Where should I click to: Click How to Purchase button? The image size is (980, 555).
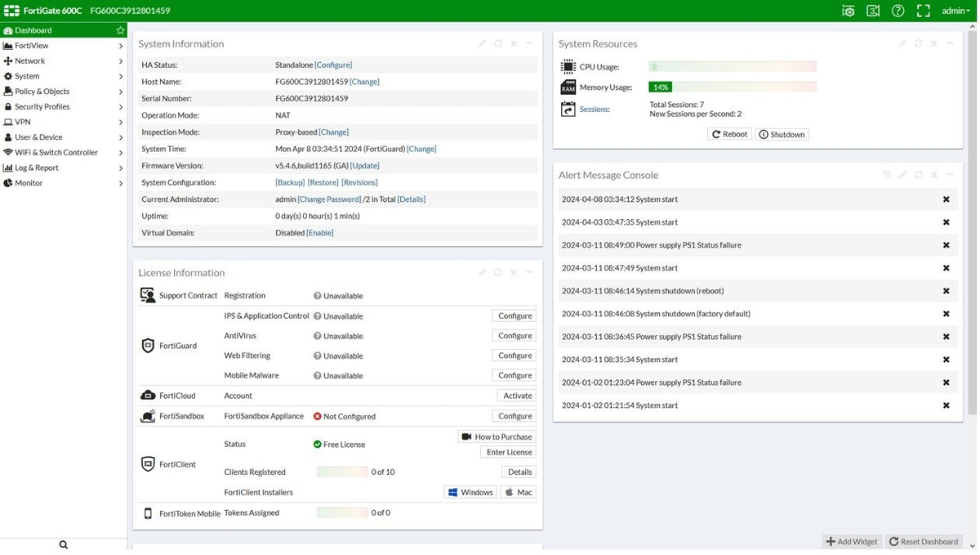(497, 436)
